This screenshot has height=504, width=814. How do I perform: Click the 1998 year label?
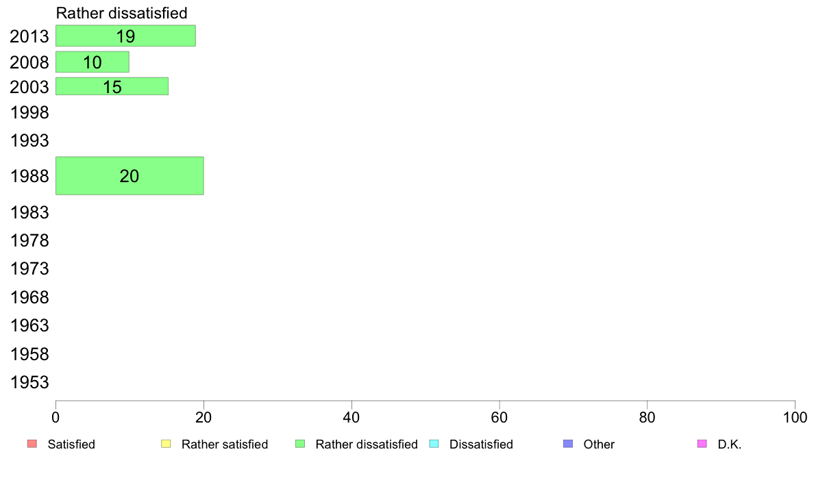tap(29, 112)
